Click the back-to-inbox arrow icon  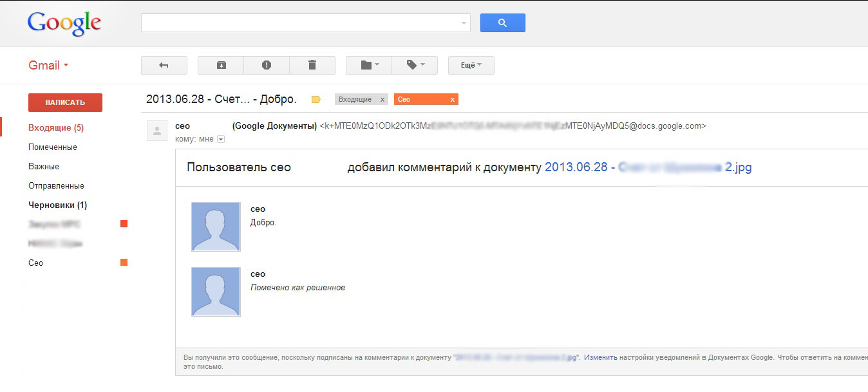pyautogui.click(x=164, y=64)
